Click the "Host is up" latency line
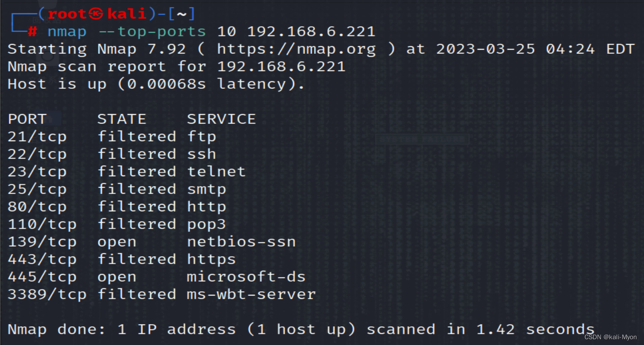 [x=156, y=84]
